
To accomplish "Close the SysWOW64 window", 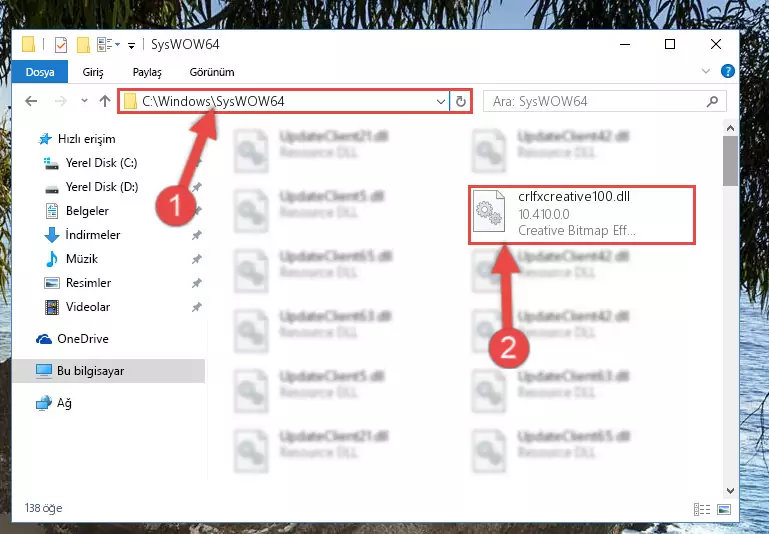I will (716, 44).
